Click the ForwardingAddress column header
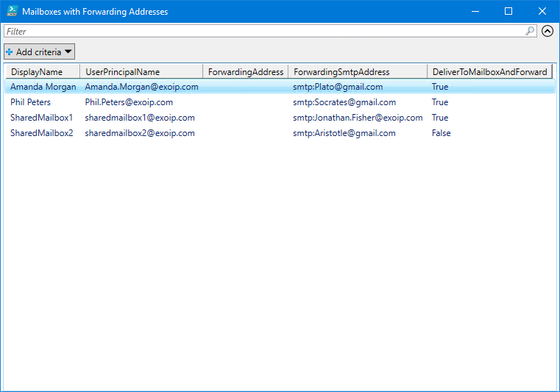The image size is (560, 392). 245,71
